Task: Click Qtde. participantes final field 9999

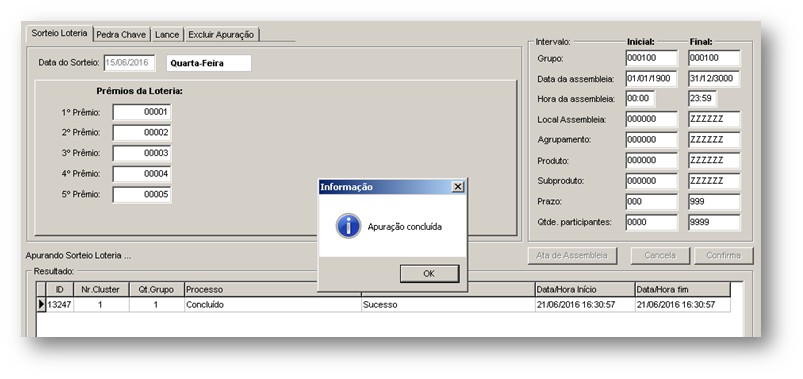Action: tap(714, 222)
